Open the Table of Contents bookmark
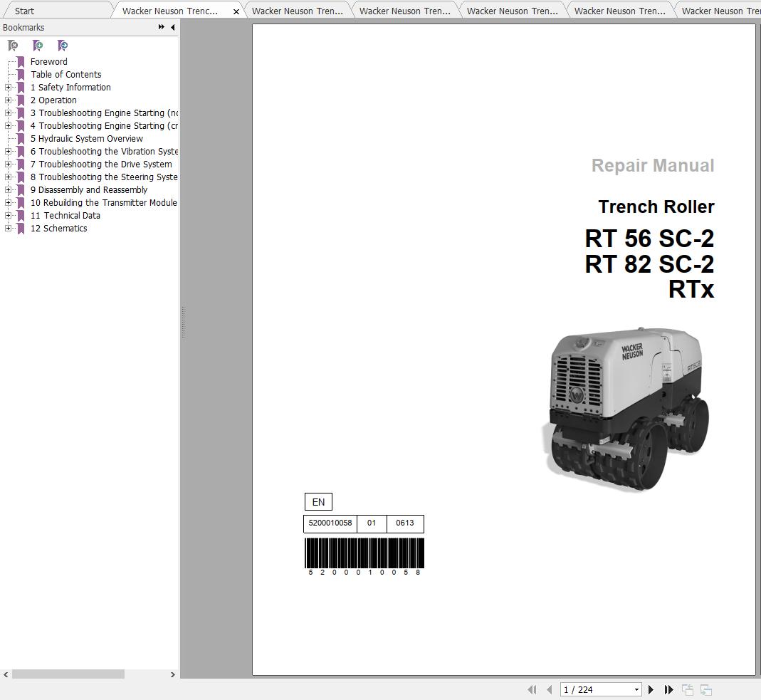761x700 pixels. point(66,74)
